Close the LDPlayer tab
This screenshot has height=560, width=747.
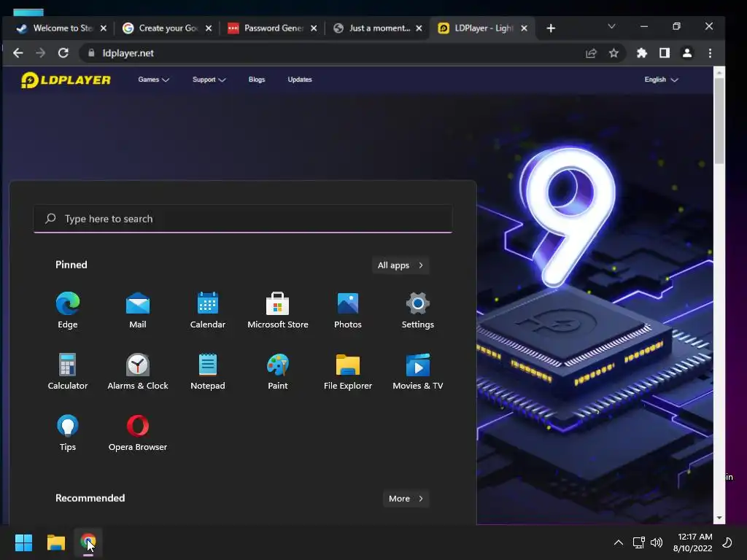[524, 28]
